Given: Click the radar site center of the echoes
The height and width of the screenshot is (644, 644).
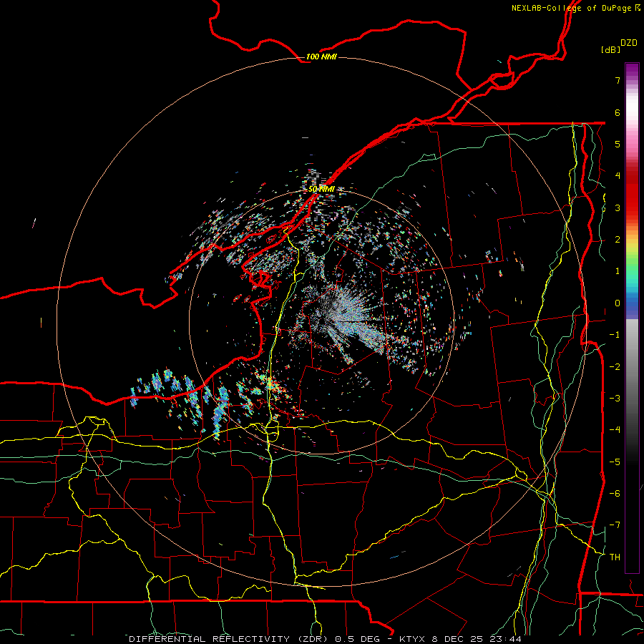Looking at the screenshot, I should [x=321, y=322].
